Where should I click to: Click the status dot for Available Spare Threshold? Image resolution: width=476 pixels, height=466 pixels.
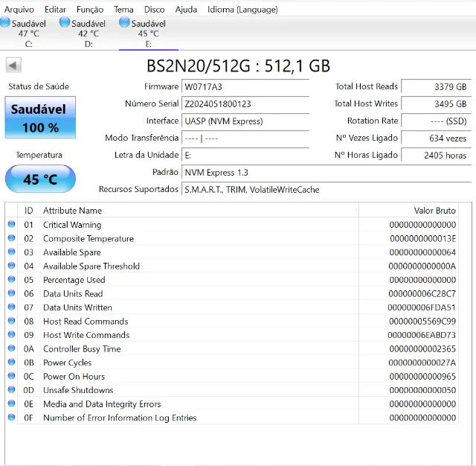tap(12, 266)
